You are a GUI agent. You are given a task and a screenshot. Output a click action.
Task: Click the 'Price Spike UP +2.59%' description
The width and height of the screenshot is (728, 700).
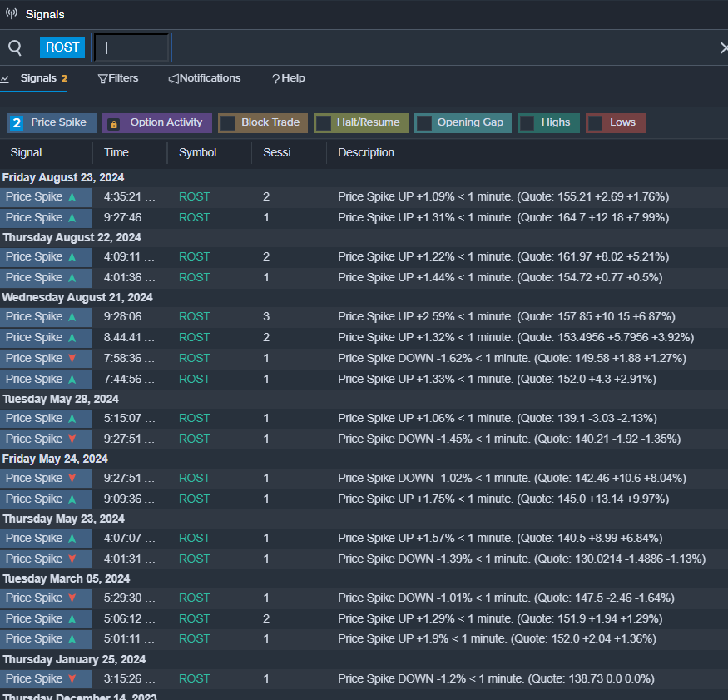pyautogui.click(x=507, y=317)
